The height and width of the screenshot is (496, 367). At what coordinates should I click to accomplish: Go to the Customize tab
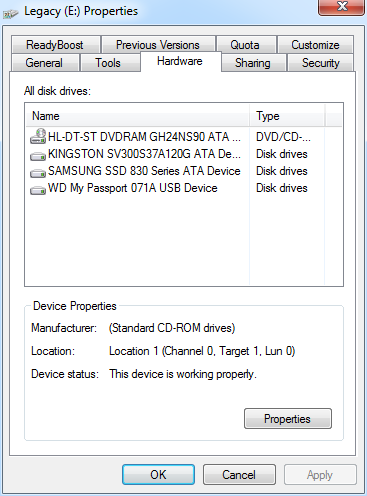(315, 44)
